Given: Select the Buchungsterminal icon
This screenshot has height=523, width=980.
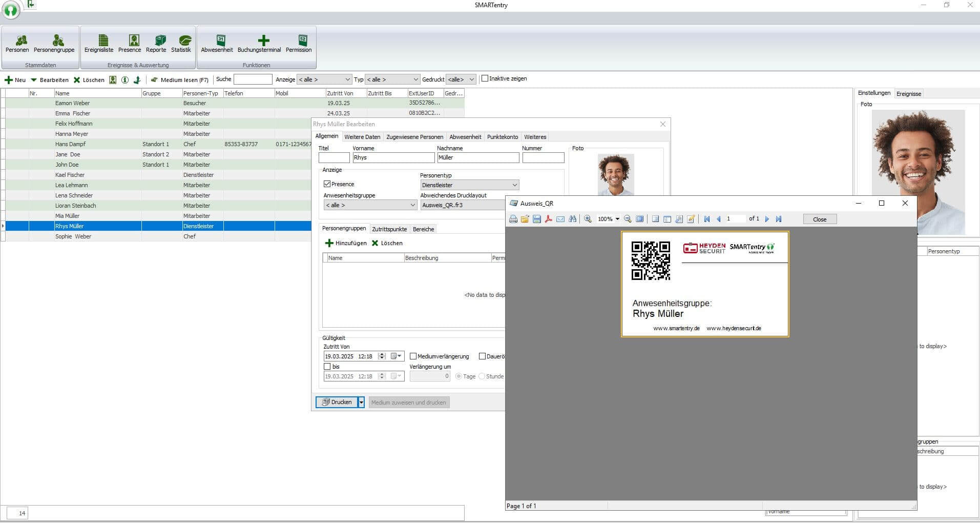Looking at the screenshot, I should pos(259,43).
